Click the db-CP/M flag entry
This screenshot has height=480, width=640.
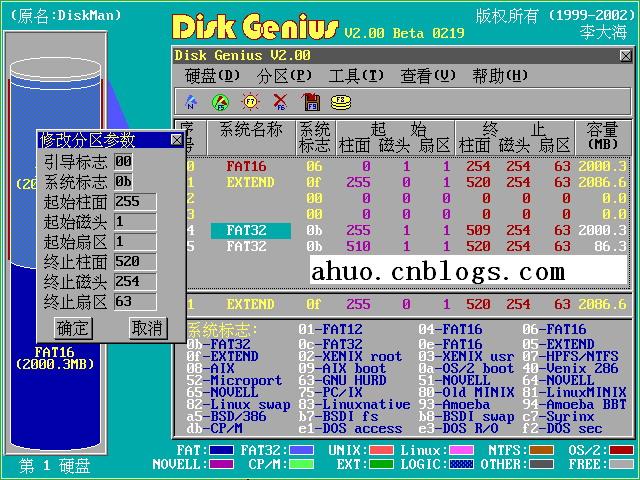tap(214, 429)
